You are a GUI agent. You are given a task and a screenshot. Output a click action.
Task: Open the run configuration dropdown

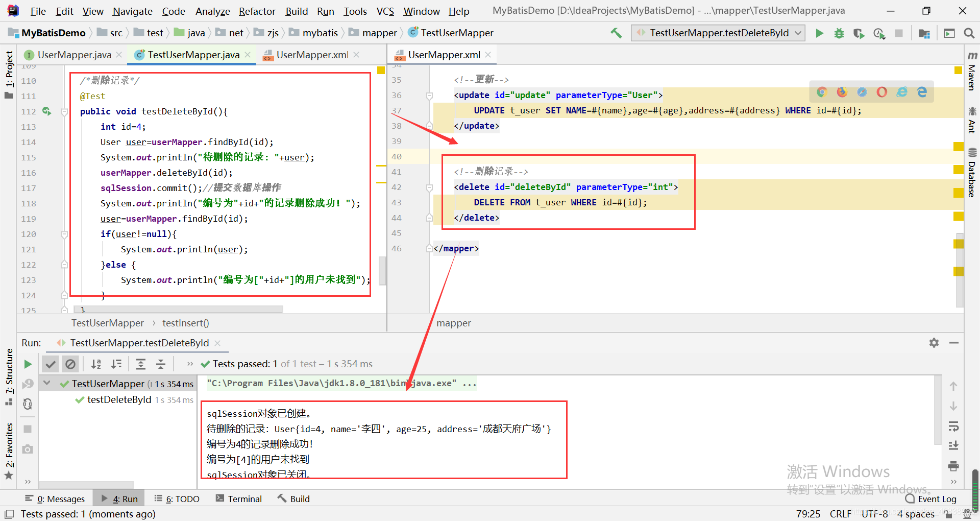pyautogui.click(x=718, y=33)
